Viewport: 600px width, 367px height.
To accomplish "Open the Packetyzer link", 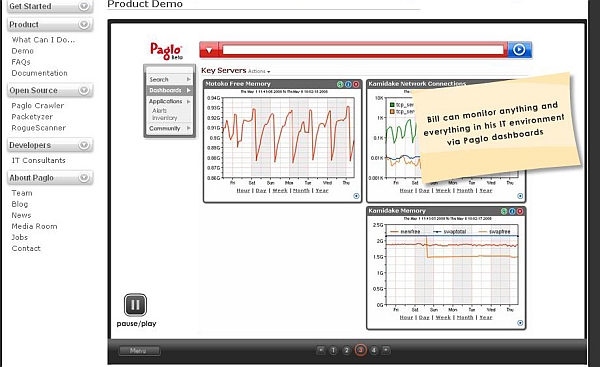I will click(32, 117).
